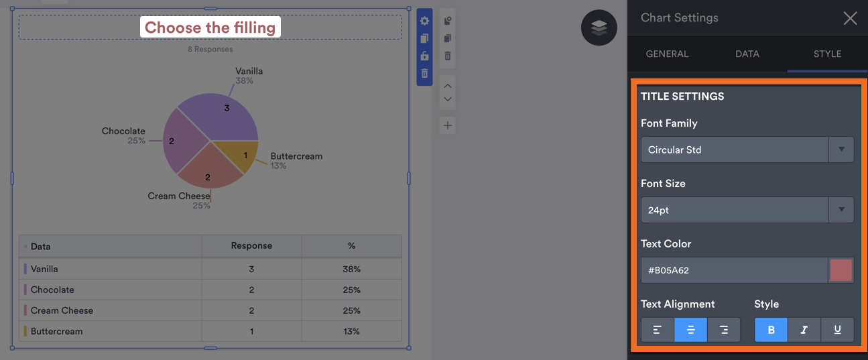Click the #B05A62 text color hex field
Screen dimensions: 868x360
tap(734, 270)
